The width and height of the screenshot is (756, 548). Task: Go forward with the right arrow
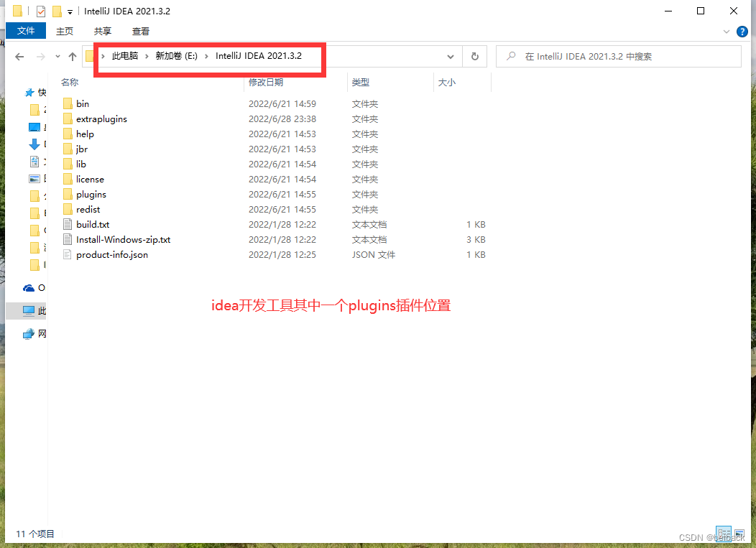click(x=41, y=57)
